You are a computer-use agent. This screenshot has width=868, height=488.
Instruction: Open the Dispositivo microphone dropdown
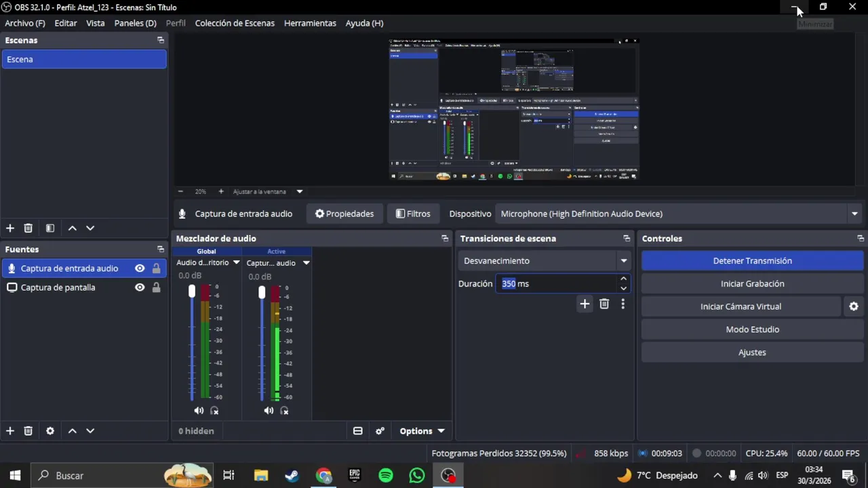854,213
